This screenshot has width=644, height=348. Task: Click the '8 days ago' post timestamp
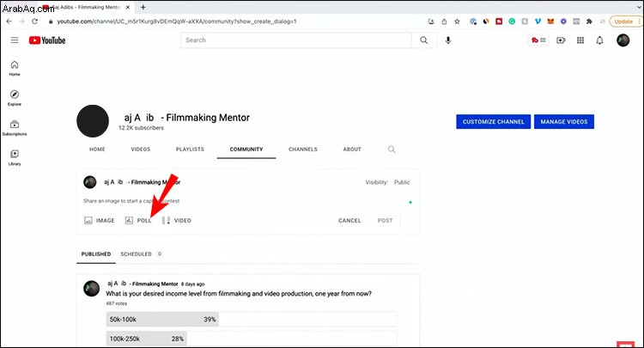click(192, 284)
